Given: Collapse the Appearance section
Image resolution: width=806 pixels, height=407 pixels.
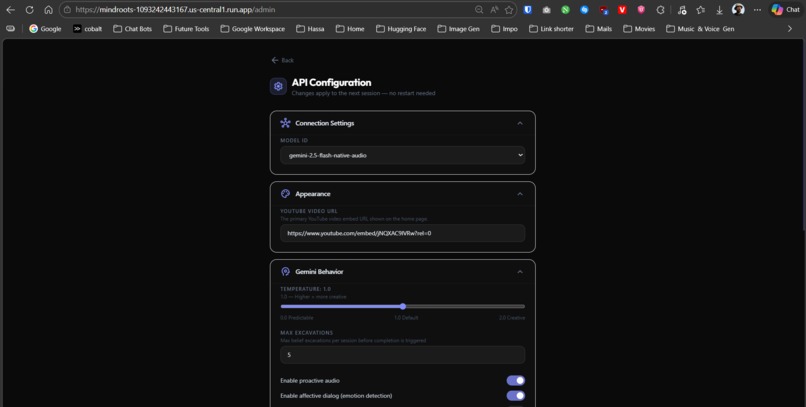Looking at the screenshot, I should (x=520, y=194).
